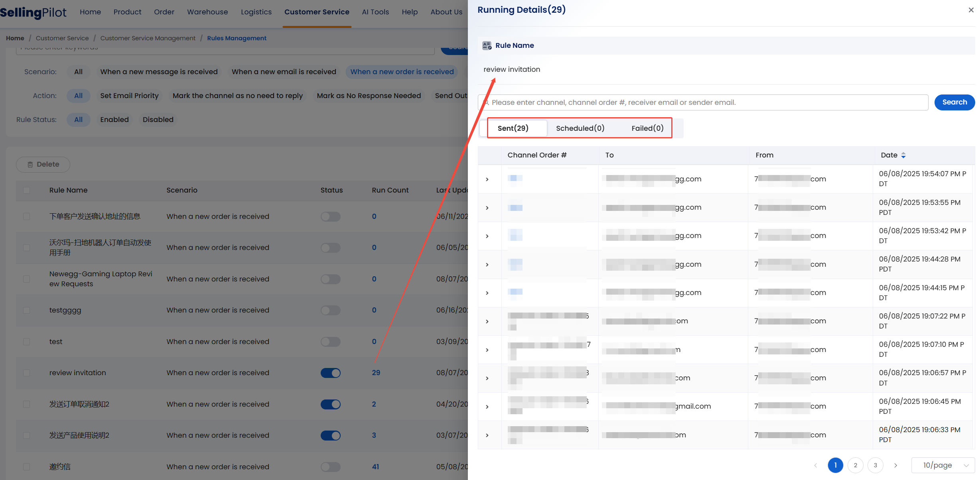This screenshot has width=980, height=480.
Task: Switch to the Scheduled(0) tab
Action: 580,128
